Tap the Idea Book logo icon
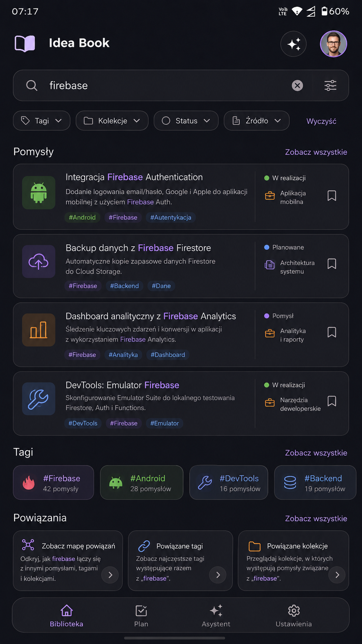This screenshot has width=362, height=644. [x=25, y=44]
